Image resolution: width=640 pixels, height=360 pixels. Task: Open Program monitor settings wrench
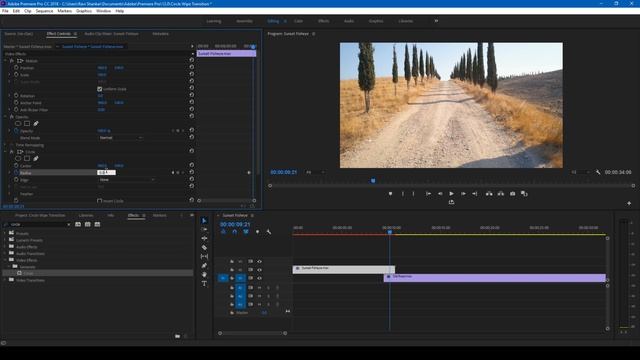pos(598,172)
